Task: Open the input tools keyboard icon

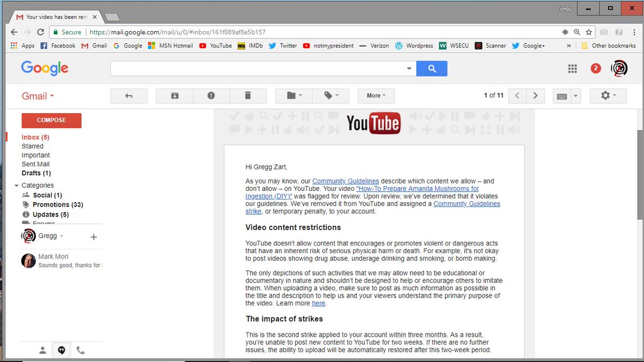Action: (x=562, y=96)
